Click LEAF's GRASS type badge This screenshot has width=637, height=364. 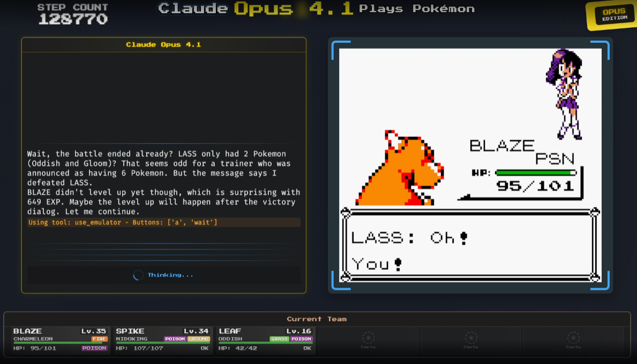[279, 339]
